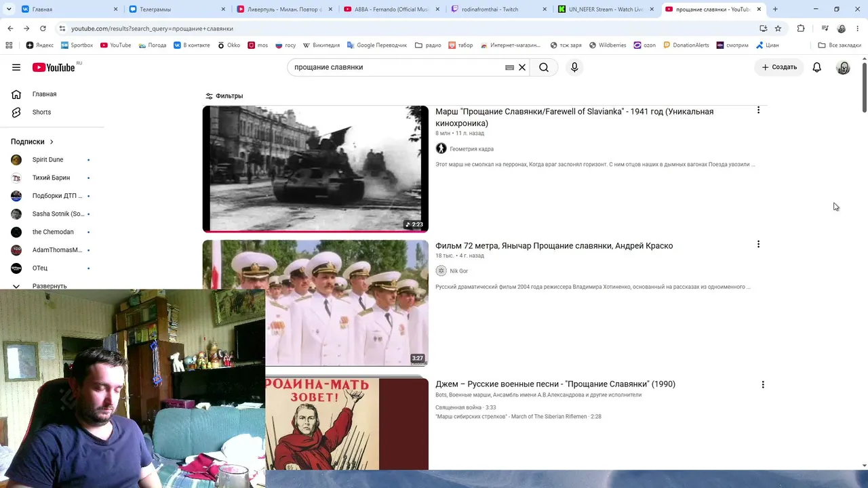Open the Джем Русские военные песни playlist title
The height and width of the screenshot is (488, 868).
click(x=555, y=384)
